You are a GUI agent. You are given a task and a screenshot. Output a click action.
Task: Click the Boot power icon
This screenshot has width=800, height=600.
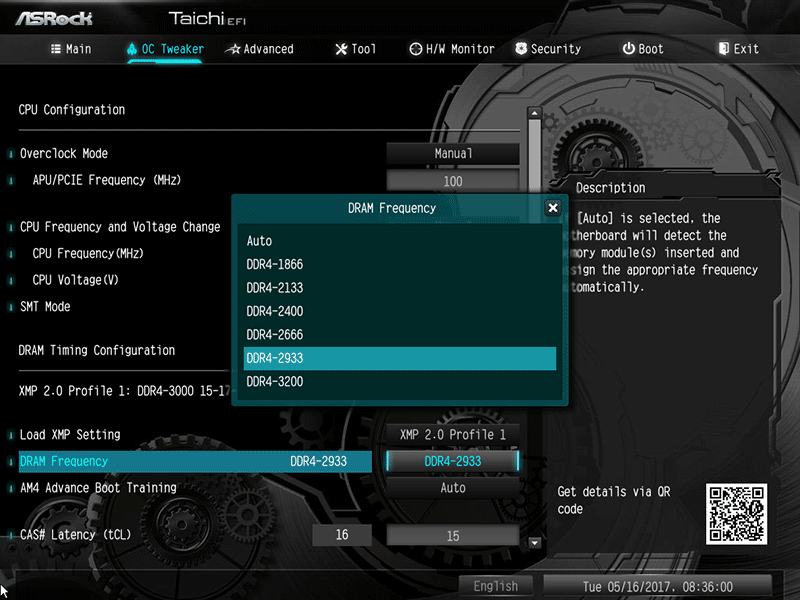tap(628, 48)
